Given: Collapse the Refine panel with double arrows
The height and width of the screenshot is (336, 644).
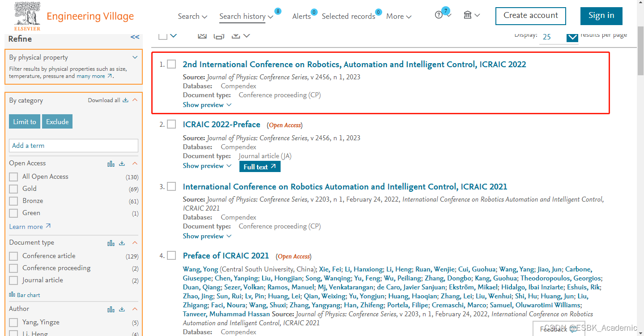Looking at the screenshot, I should click(135, 37).
